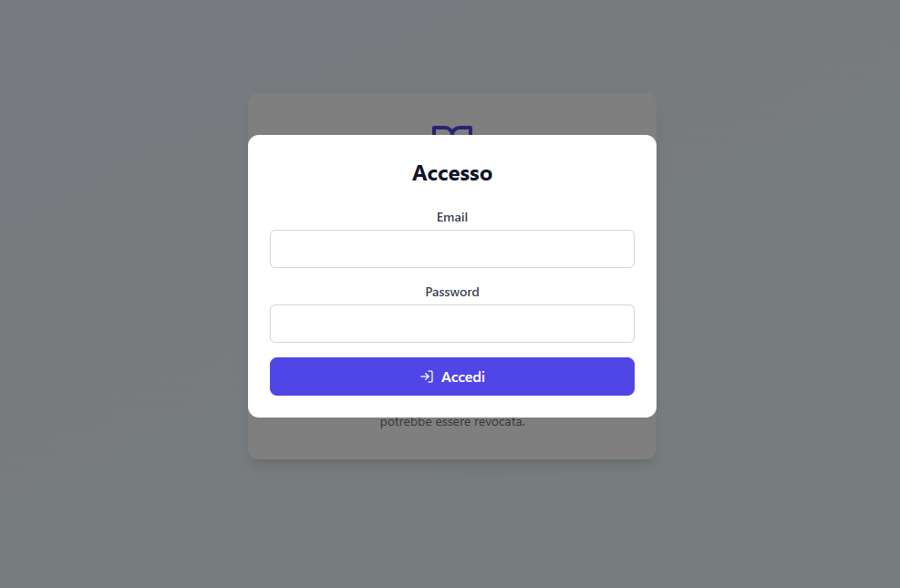This screenshot has height=588, width=900.
Task: Click the book logo icon behind the dialog
Action: 452,130
